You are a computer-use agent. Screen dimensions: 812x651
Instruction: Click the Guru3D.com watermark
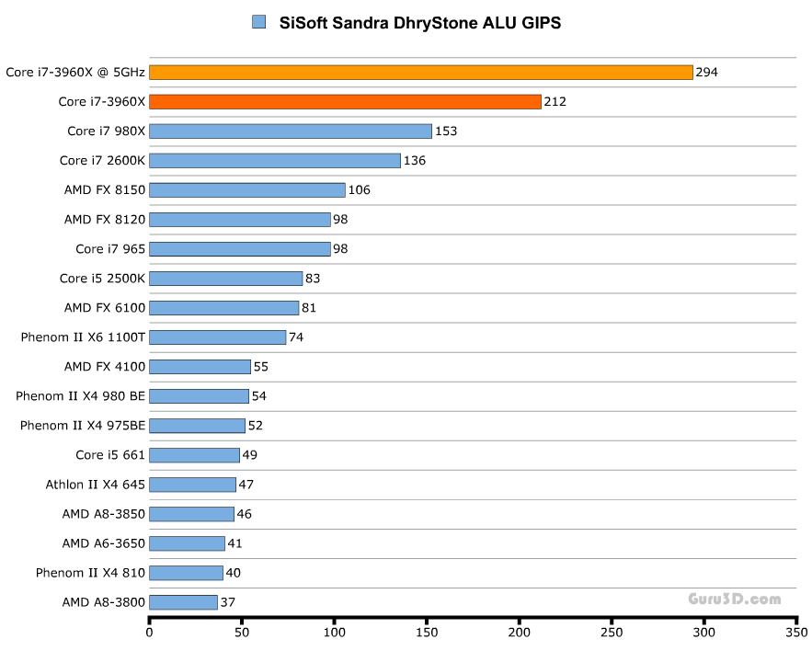point(735,600)
